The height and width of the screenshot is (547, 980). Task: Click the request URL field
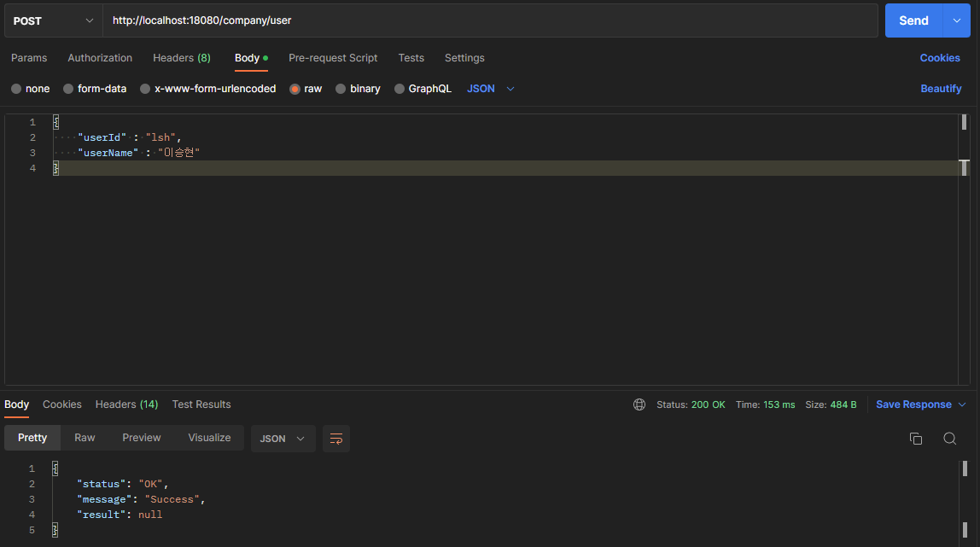[490, 20]
